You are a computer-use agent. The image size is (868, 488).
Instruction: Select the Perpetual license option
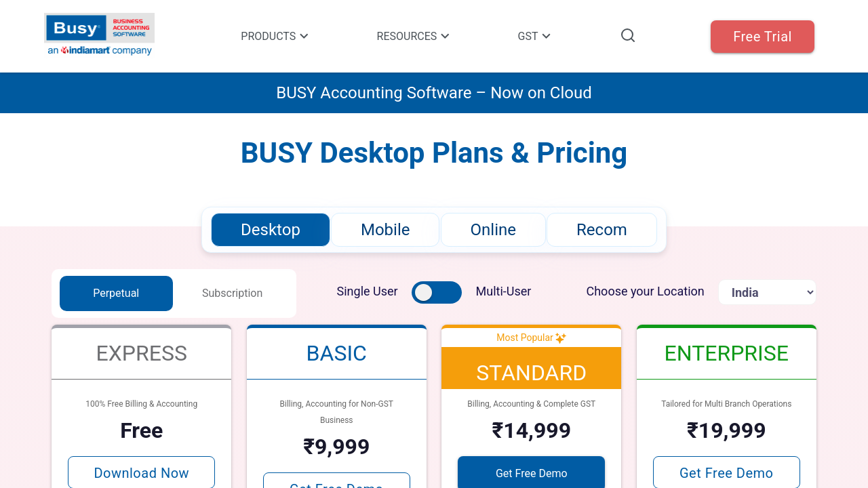click(x=116, y=293)
